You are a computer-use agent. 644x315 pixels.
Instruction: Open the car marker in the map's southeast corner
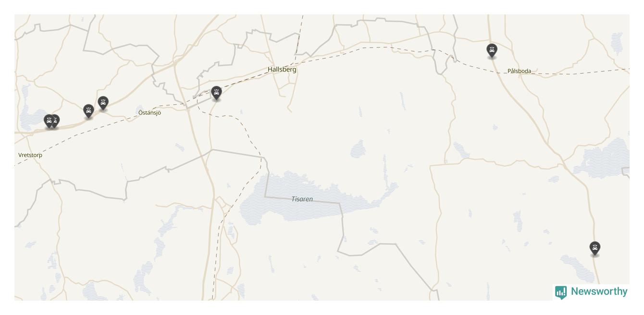tap(595, 248)
